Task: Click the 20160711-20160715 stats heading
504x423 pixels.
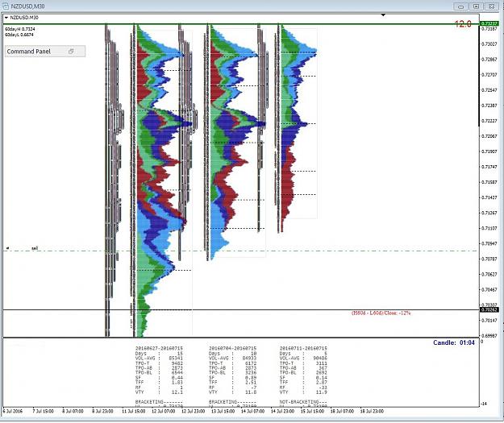Action: point(303,349)
